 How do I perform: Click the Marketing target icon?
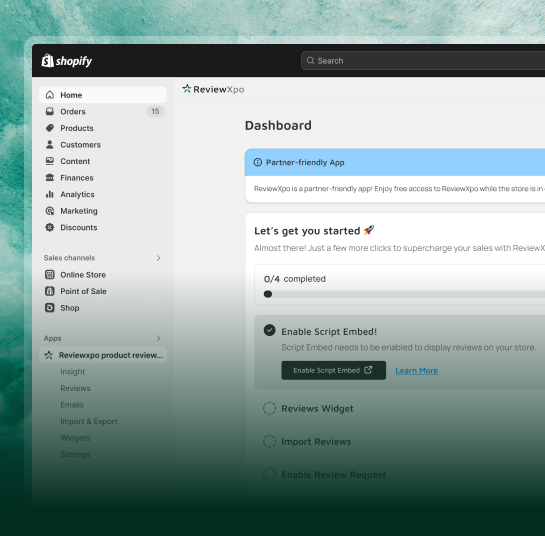pos(50,211)
